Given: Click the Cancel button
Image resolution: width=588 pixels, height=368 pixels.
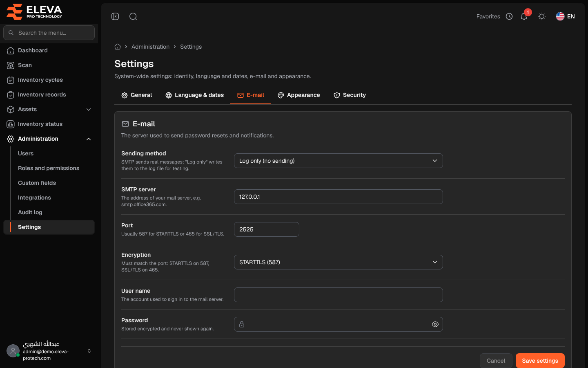Looking at the screenshot, I should 496,361.
